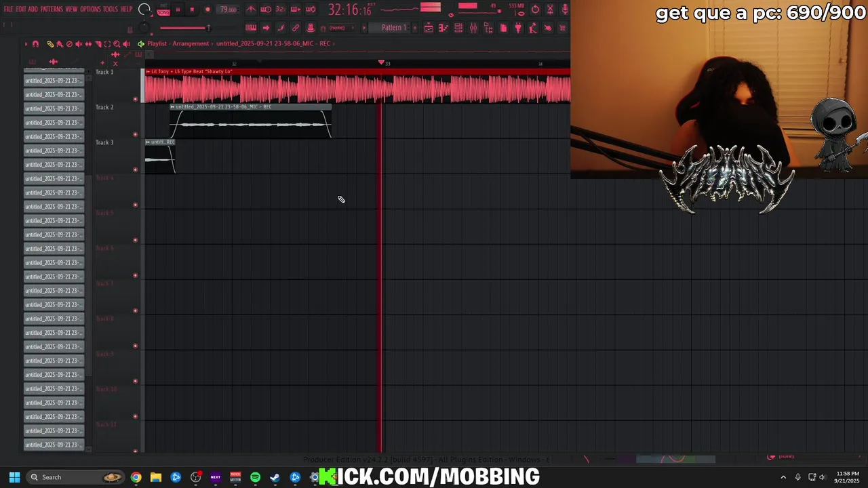Mute Track 2 via its LED
The width and height of the screenshot is (868, 488).
tap(136, 134)
